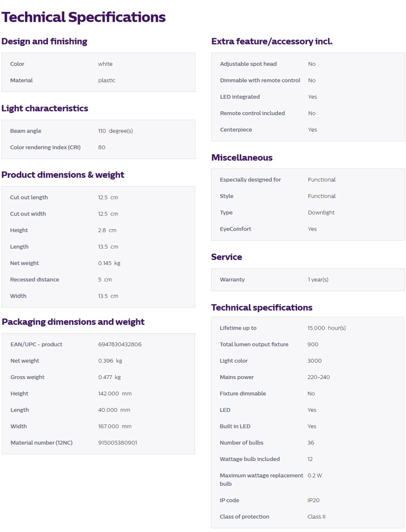Select the Material number value 915005380901

(x=118, y=443)
